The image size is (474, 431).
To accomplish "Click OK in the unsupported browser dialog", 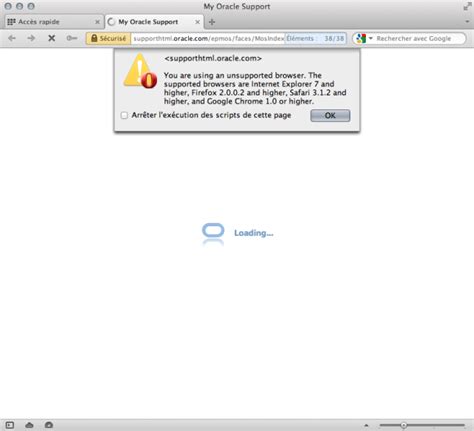I will pos(330,115).
